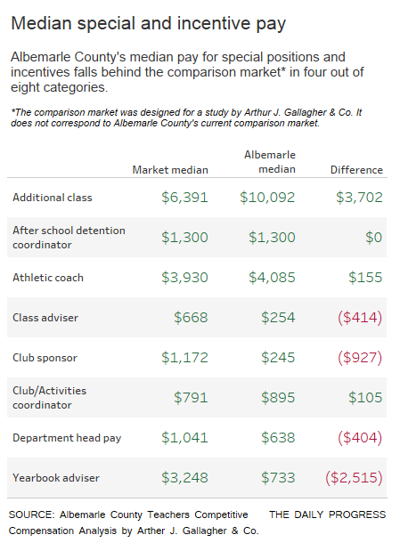Click the ($2,515) difference value
This screenshot has width=400, height=551.
tap(354, 478)
